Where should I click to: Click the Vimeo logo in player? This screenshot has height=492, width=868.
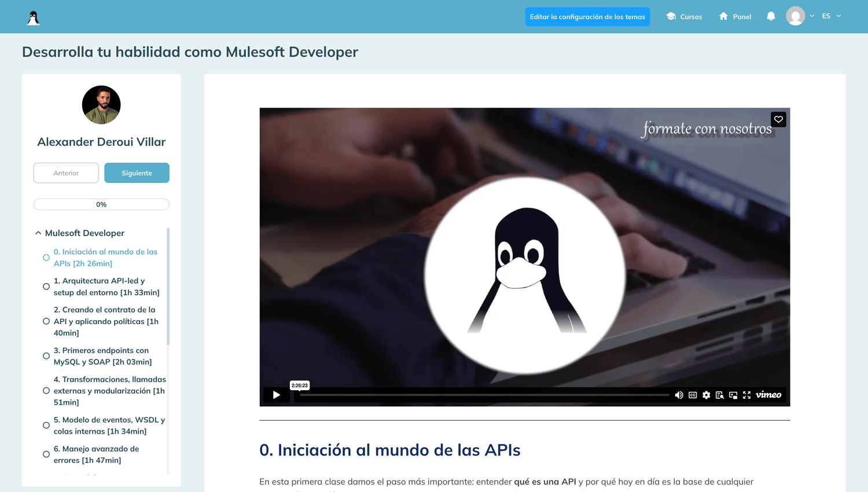(x=768, y=395)
